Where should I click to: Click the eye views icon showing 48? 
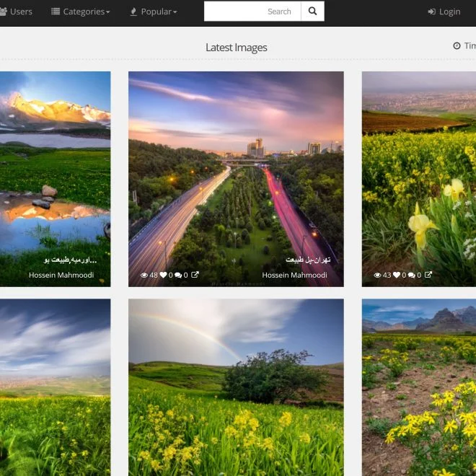pyautogui.click(x=144, y=275)
